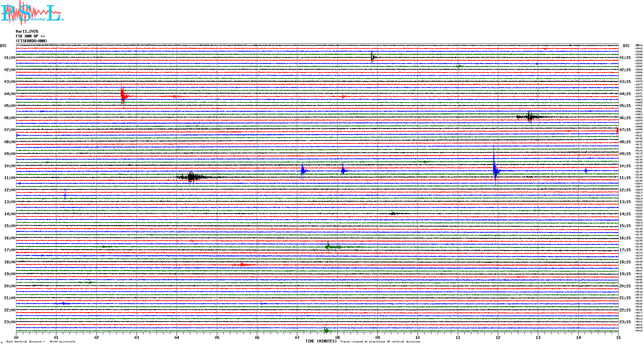
Task: Click the 12:00 hour label on left
Action: pos(10,190)
